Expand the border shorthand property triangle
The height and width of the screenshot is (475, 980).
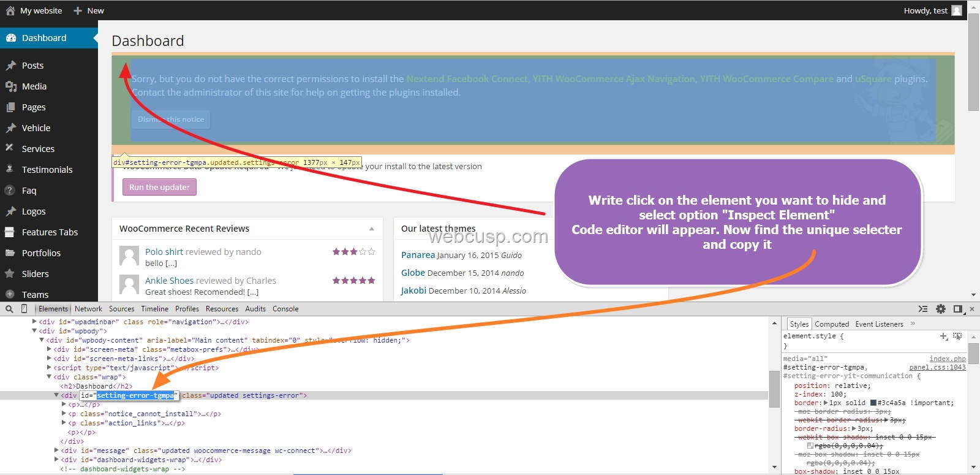(x=826, y=403)
